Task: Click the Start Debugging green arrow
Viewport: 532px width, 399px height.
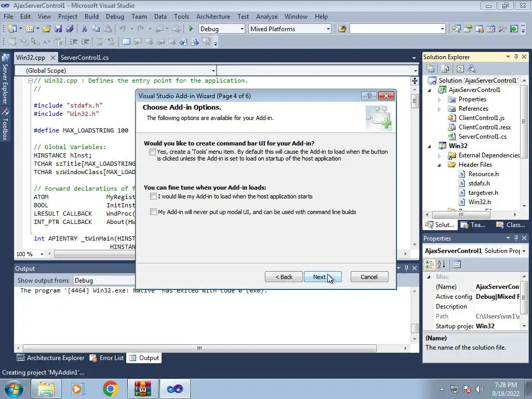Action: [191, 29]
